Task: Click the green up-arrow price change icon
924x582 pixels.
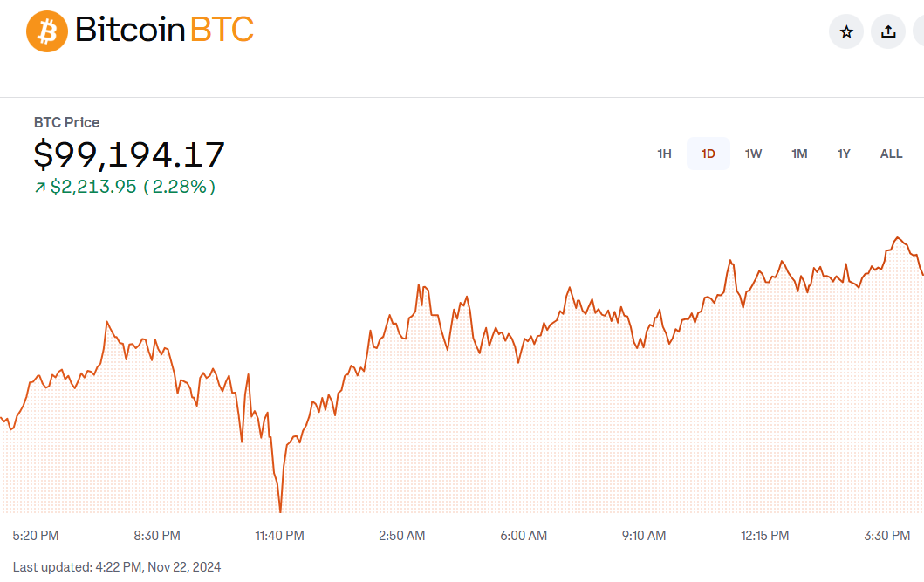Action: pos(40,188)
